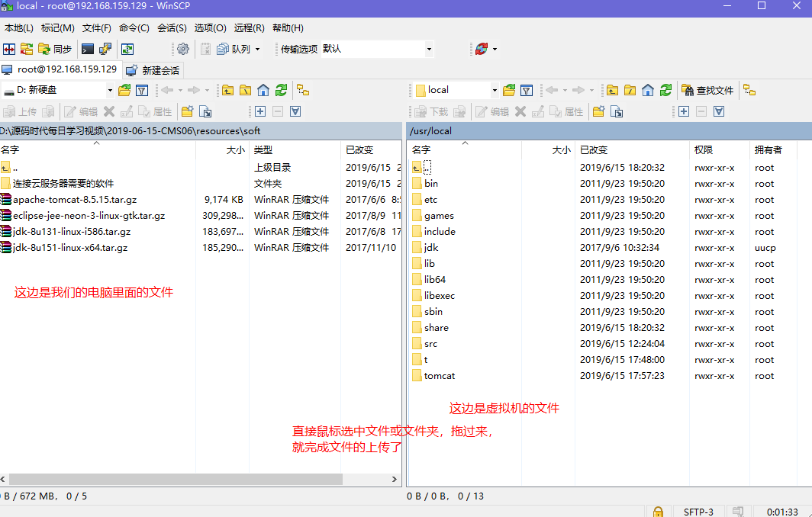The height and width of the screenshot is (517, 812).
Task: Click the 同步 synchronize button
Action: click(x=56, y=49)
